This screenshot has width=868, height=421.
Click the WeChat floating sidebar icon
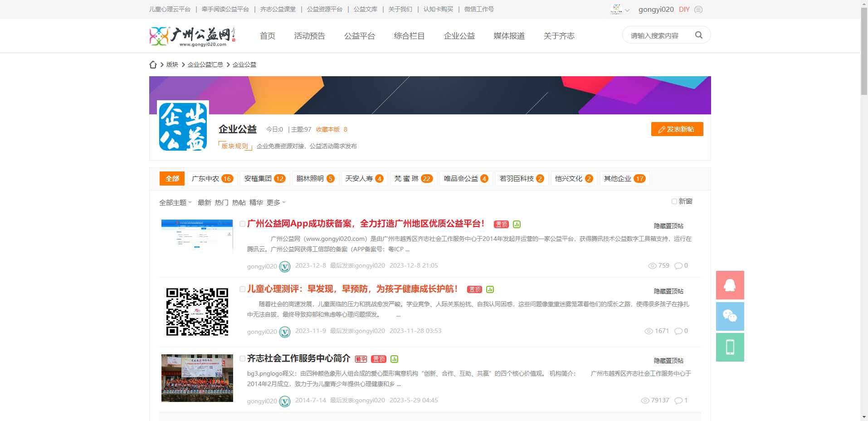click(730, 316)
